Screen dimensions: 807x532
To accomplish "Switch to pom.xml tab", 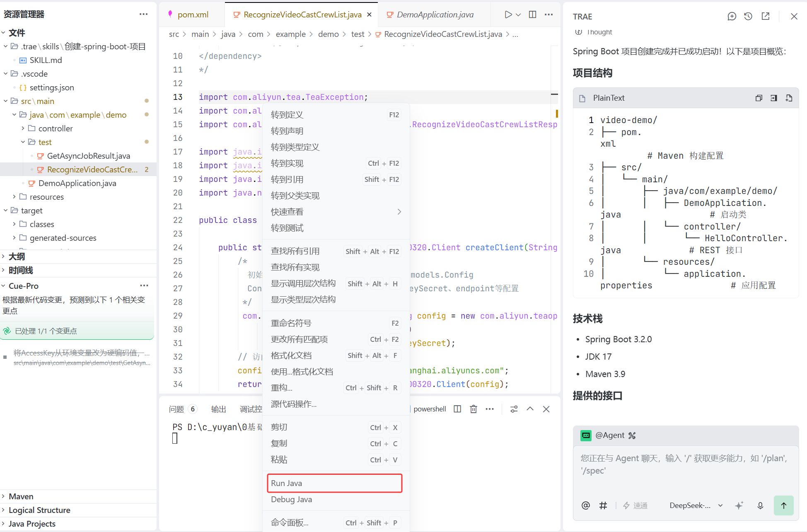I will [x=193, y=15].
